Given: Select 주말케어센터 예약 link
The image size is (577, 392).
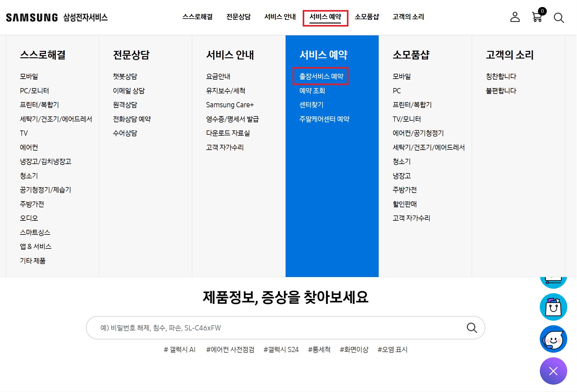Looking at the screenshot, I should click(x=324, y=119).
